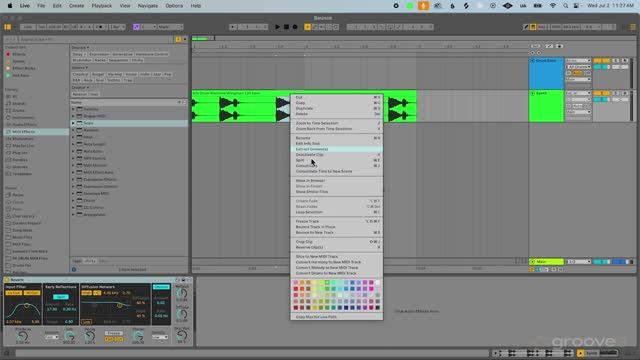The height and width of the screenshot is (360, 640).
Task: Choose Duplicate in the context menu
Action: click(x=337, y=108)
